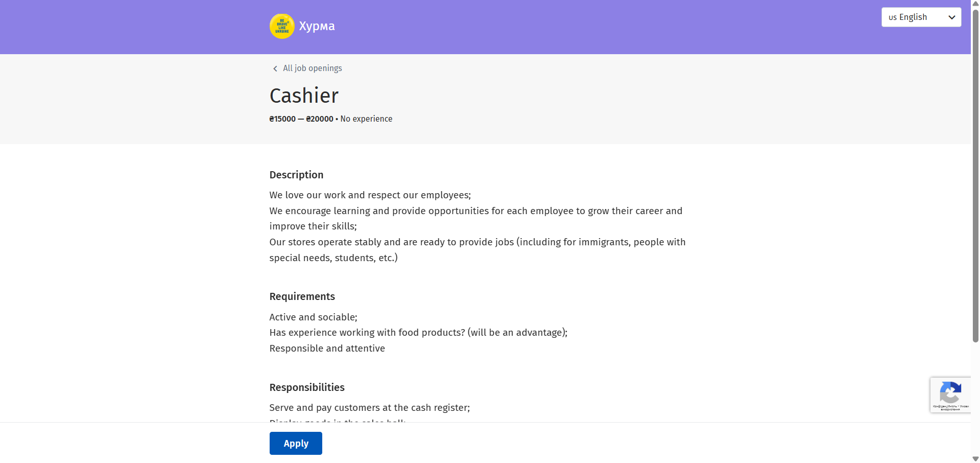Open the English language dropdown
Screen dimensions: 980x463
click(921, 17)
